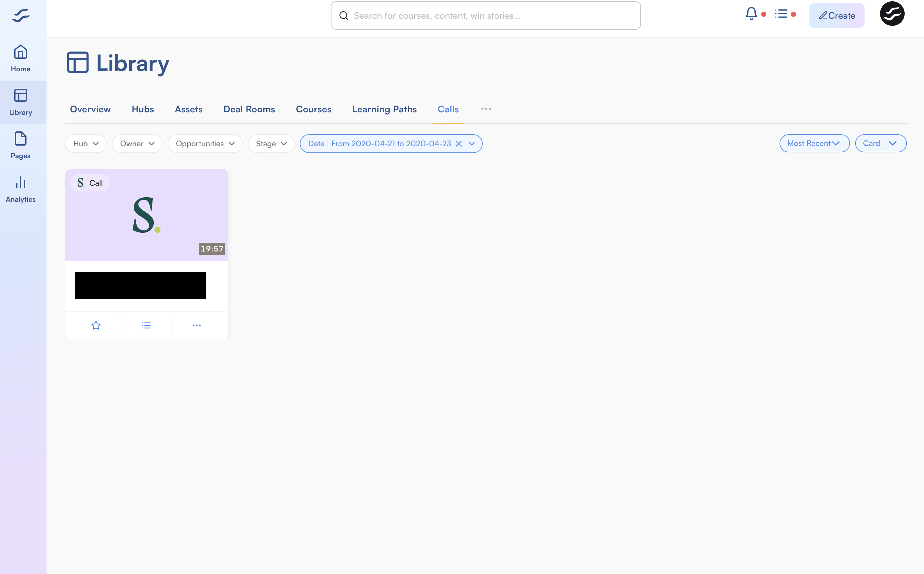The image size is (924, 574).
Task: Switch to the Deal Rooms tab
Action: (249, 109)
